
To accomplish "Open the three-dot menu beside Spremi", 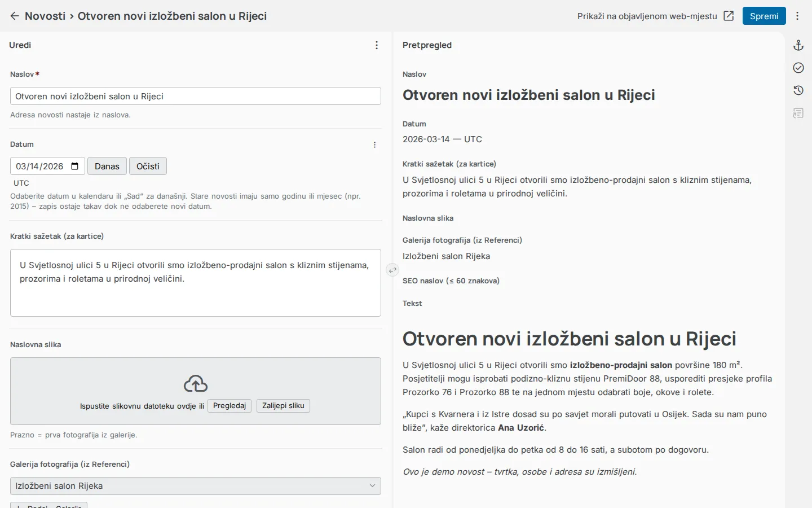I will click(x=797, y=16).
